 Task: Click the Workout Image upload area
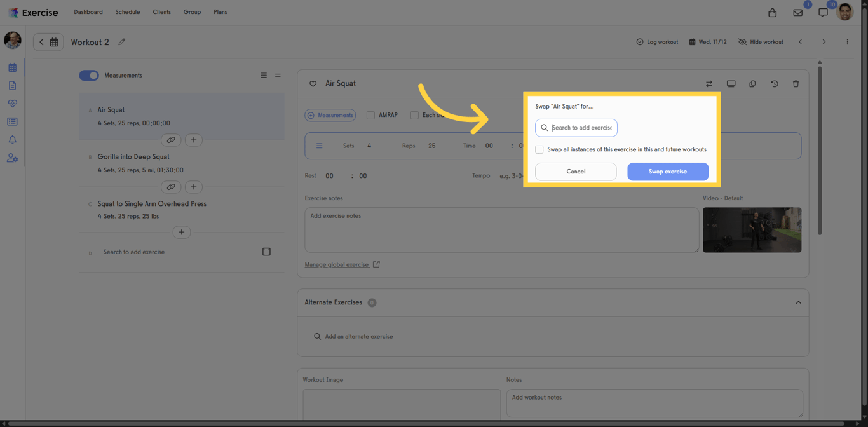click(402, 404)
